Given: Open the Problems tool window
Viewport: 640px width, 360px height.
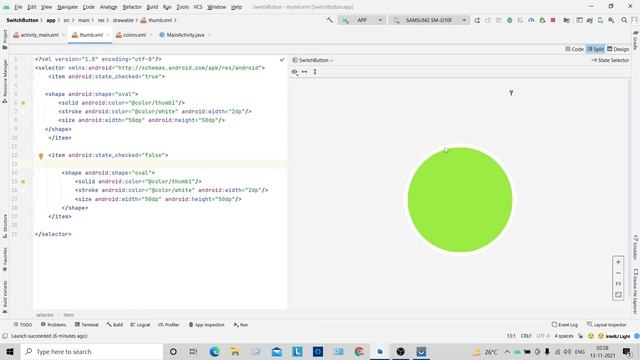Looking at the screenshot, I should click(x=53, y=324).
